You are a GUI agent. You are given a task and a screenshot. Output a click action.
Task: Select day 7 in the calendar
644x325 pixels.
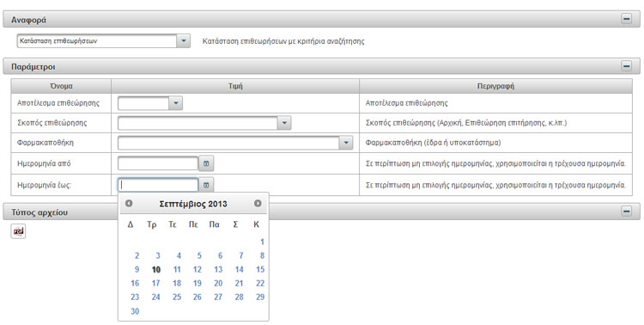[241, 255]
